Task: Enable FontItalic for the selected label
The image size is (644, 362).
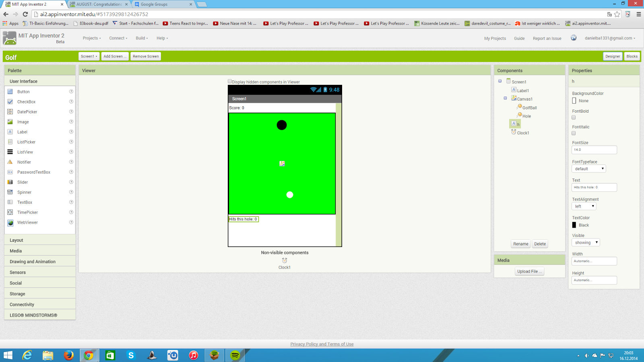Action: 574,133
